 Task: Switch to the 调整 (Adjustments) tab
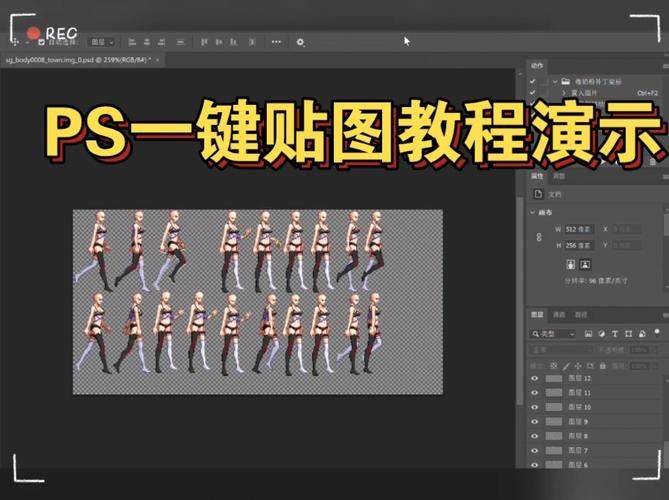coord(559,176)
